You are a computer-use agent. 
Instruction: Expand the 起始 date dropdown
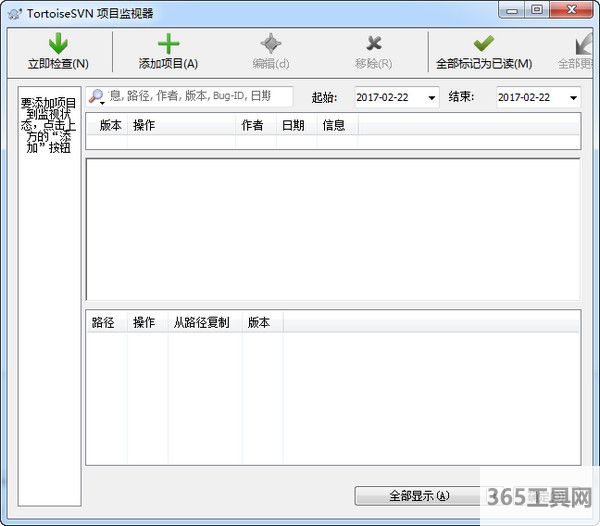click(432, 98)
